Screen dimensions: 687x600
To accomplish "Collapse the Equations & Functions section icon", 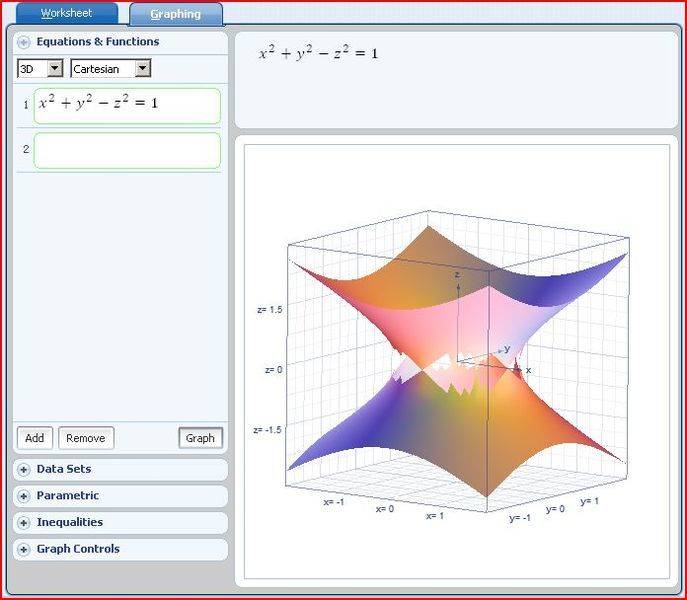I will coord(23,43).
